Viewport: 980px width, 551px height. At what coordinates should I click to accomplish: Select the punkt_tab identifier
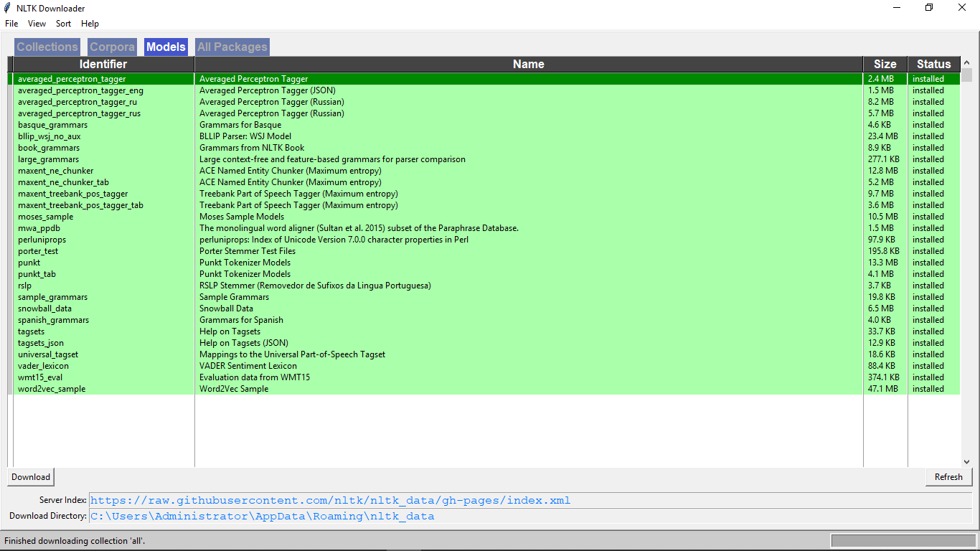click(x=37, y=274)
